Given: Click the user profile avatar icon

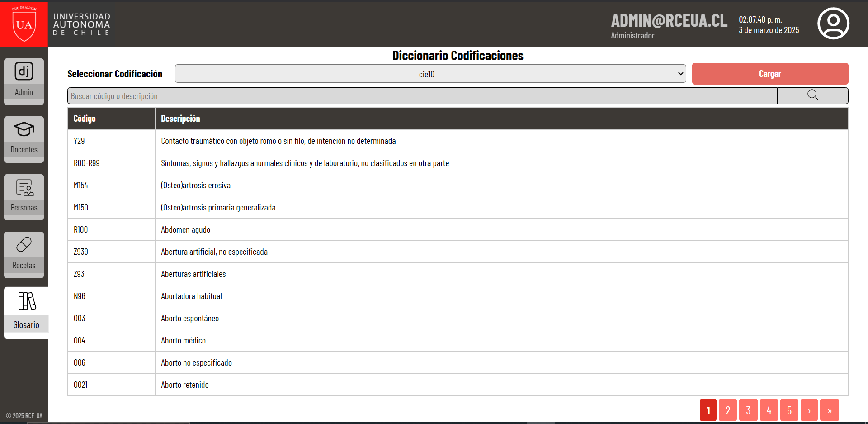Looking at the screenshot, I should [833, 24].
